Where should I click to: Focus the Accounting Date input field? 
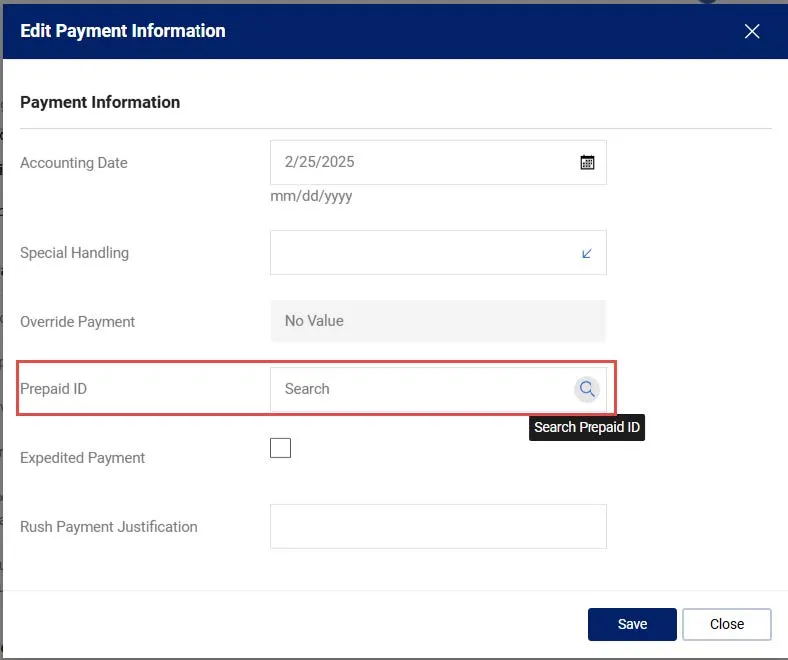[438, 162]
